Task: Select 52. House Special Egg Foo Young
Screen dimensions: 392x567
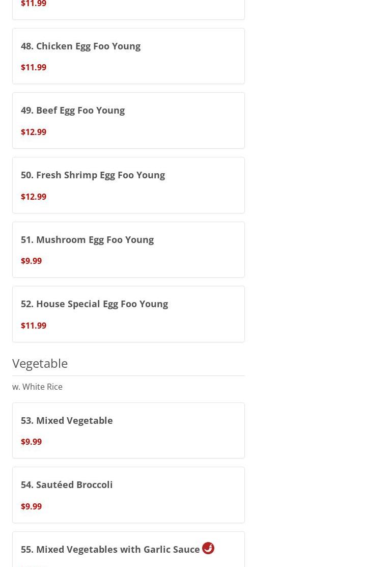Action: point(94,304)
